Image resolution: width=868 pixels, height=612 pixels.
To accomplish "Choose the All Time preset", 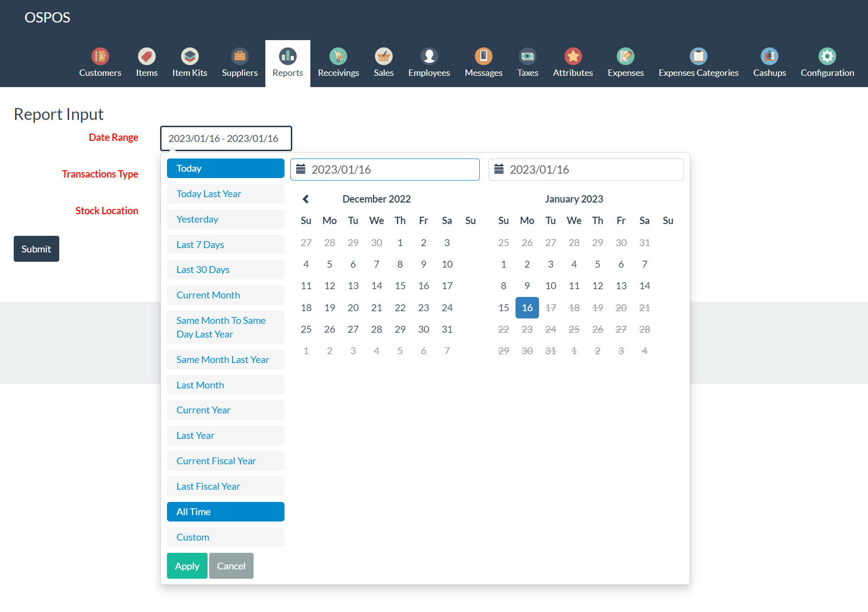I will pyautogui.click(x=225, y=511).
